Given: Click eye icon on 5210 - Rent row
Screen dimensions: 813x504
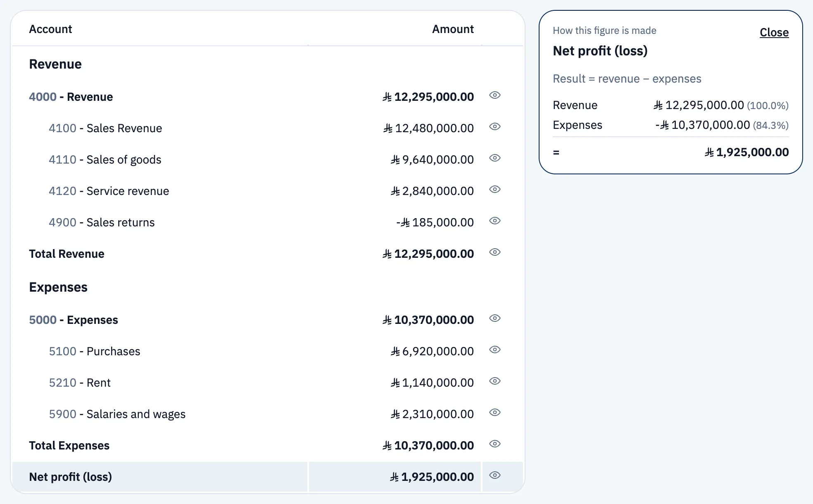Looking at the screenshot, I should [494, 381].
